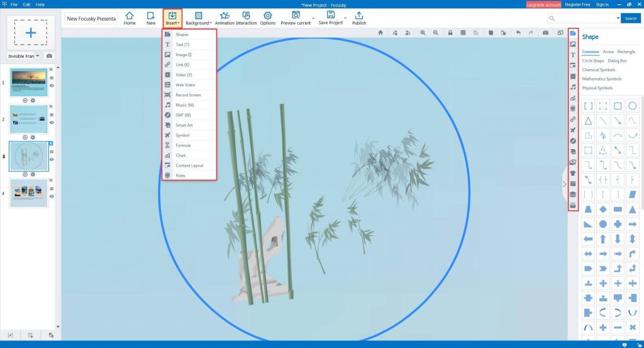
Task: Click the home view icon above canvas
Action: (380, 33)
